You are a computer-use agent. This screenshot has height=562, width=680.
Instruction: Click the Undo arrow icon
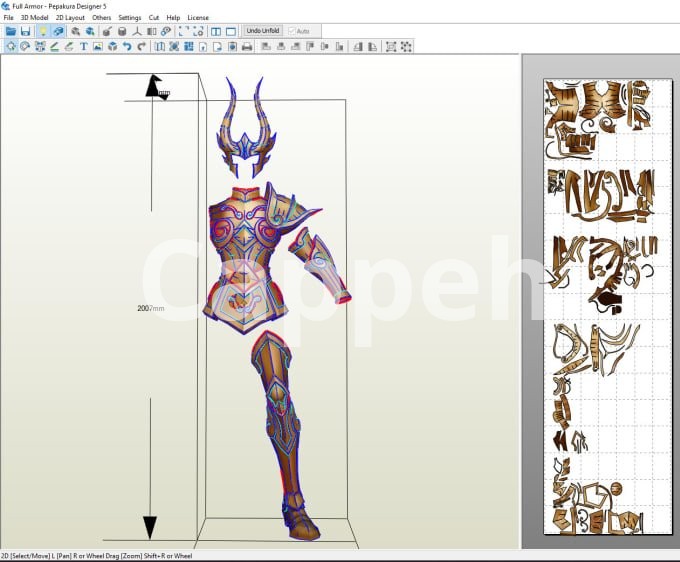[127, 46]
